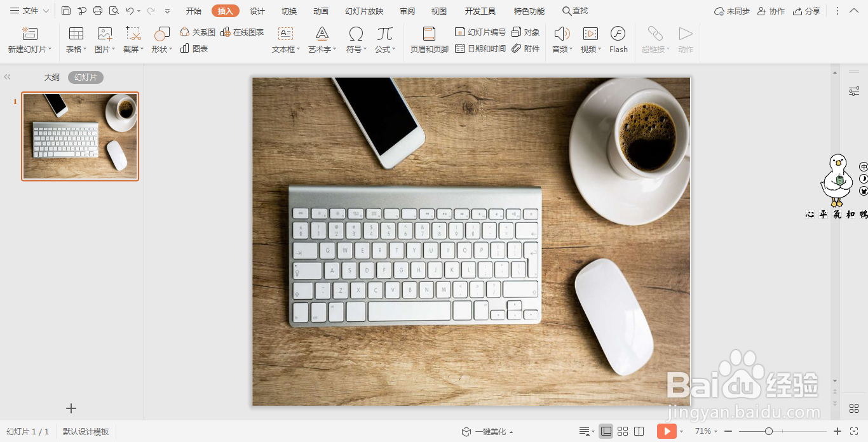Open the 页眉和页脚 header and footer tool

coord(429,39)
